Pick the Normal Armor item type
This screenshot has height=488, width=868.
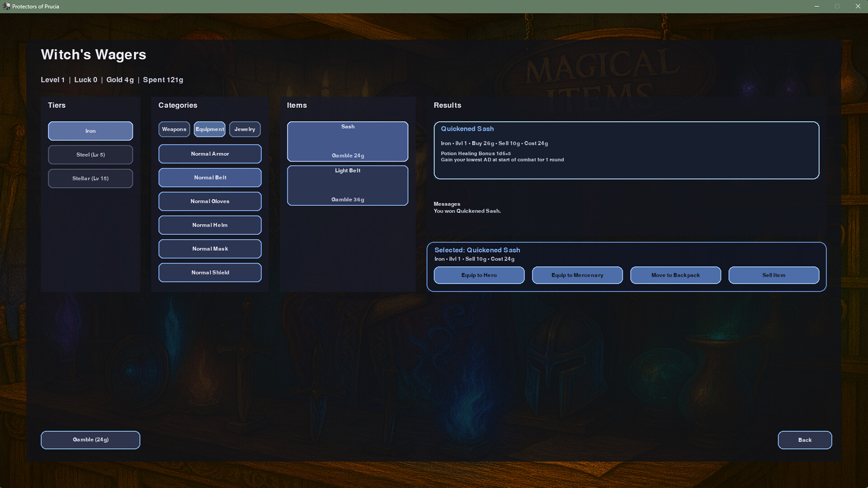[209, 154]
